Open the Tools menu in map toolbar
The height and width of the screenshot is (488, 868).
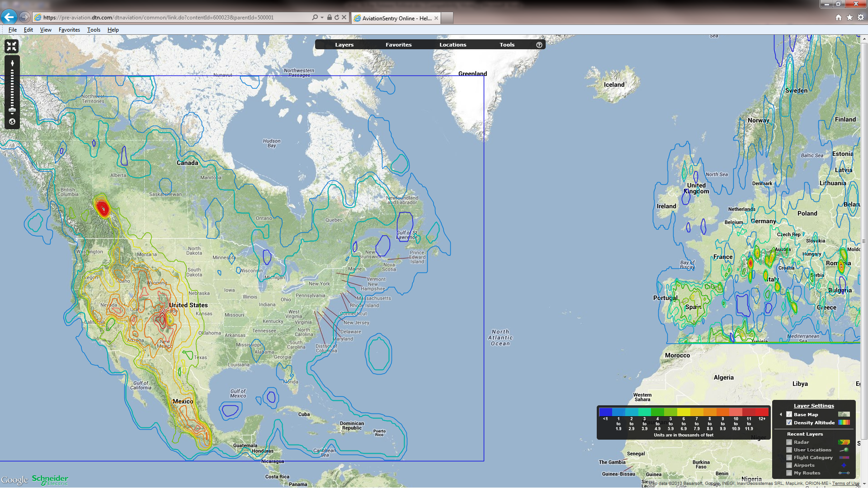point(507,45)
